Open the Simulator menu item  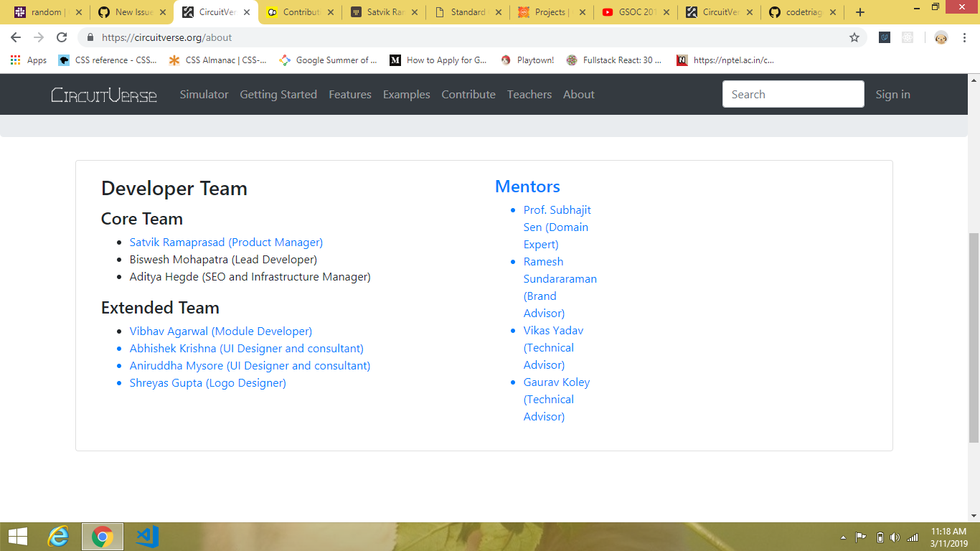204,94
